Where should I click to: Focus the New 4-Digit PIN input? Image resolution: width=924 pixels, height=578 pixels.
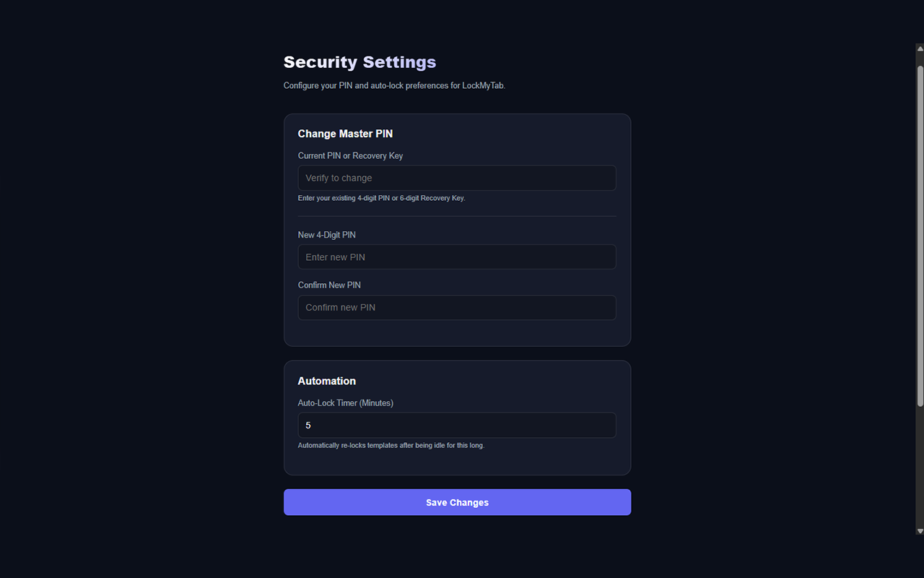[x=457, y=256]
